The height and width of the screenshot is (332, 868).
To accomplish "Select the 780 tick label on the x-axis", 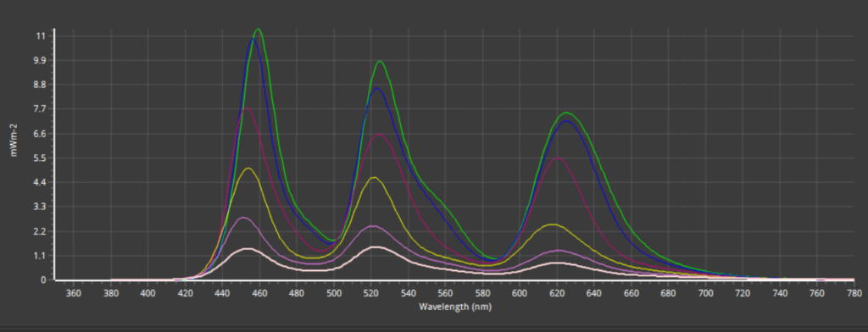I will [854, 293].
